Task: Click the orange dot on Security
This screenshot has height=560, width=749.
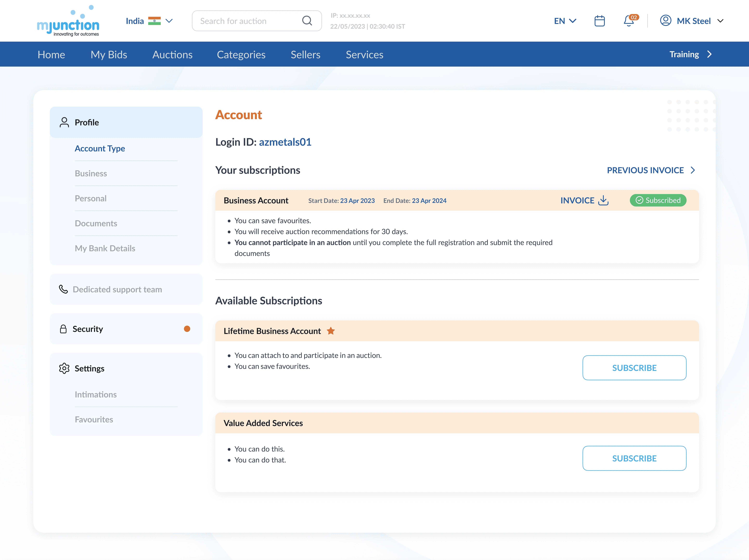Action: [187, 329]
